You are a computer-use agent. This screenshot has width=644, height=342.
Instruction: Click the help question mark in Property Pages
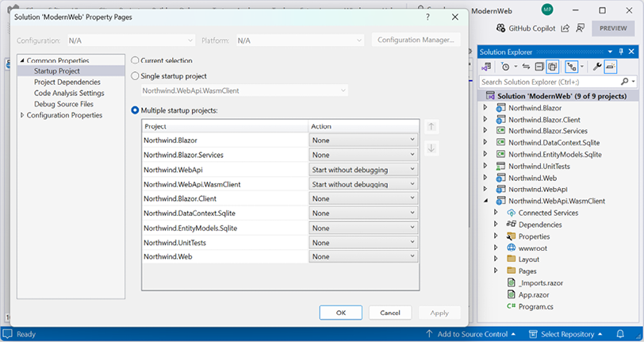click(427, 17)
